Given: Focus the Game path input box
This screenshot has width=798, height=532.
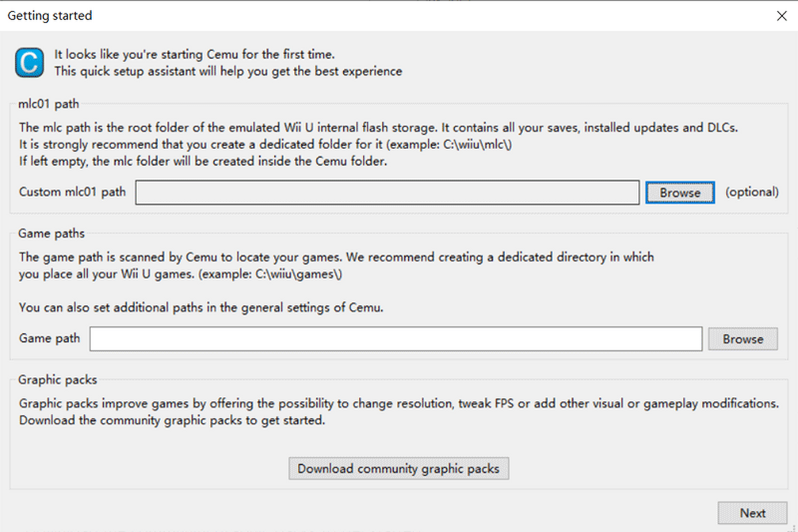Looking at the screenshot, I should point(396,338).
